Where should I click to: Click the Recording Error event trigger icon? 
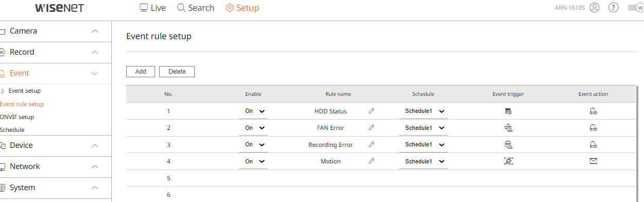click(508, 145)
